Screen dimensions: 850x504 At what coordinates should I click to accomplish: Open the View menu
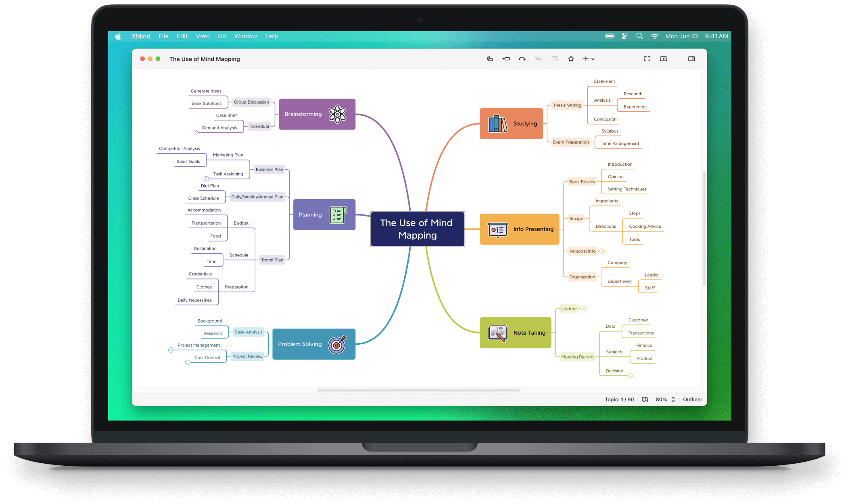(x=203, y=36)
